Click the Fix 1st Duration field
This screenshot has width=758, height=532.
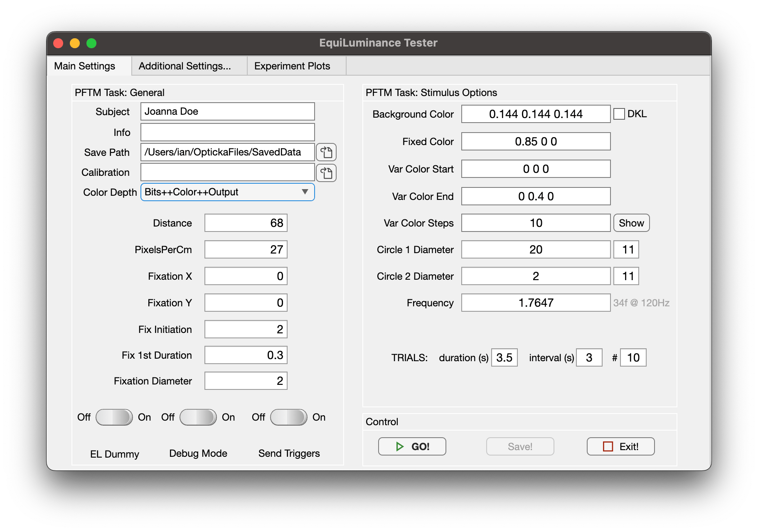coord(246,355)
